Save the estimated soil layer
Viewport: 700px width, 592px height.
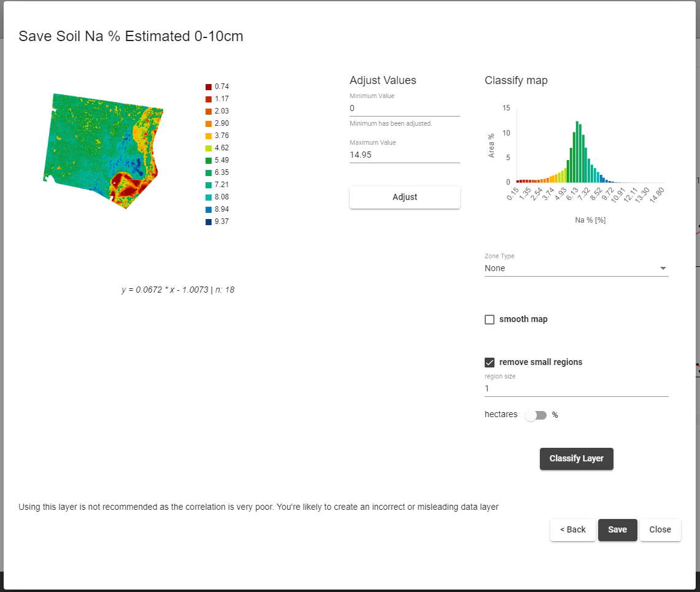617,529
